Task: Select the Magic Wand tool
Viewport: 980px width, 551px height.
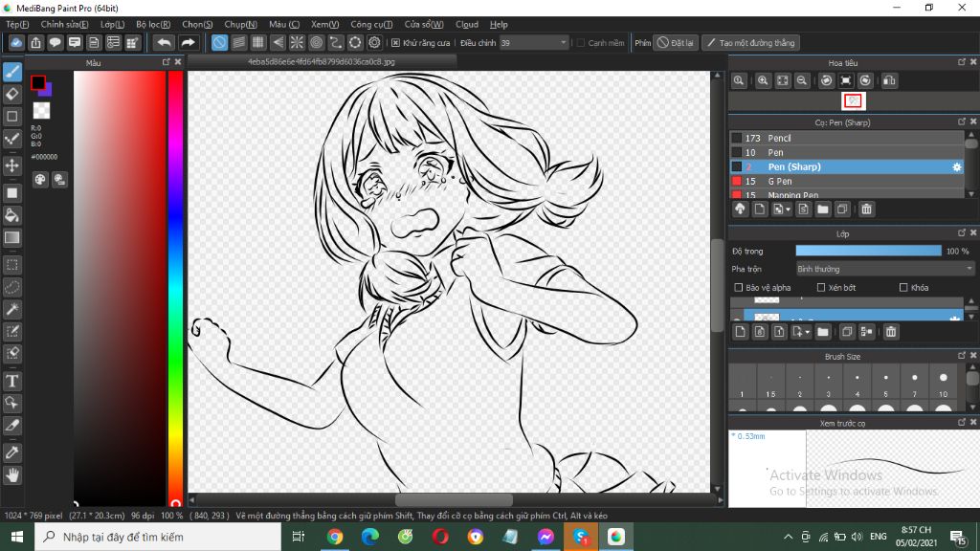Action: point(12,309)
